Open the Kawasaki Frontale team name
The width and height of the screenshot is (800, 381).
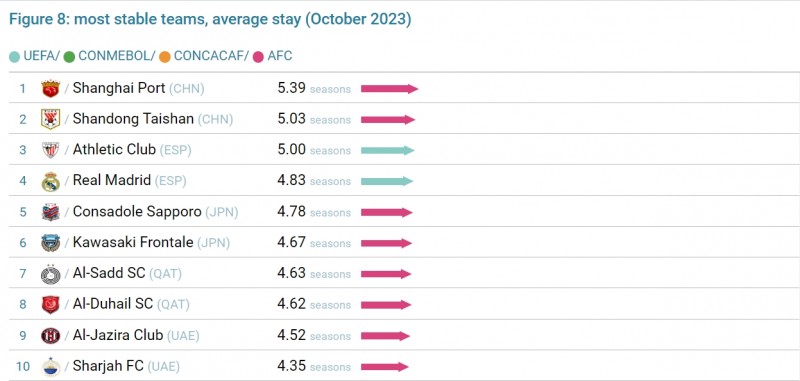133,242
